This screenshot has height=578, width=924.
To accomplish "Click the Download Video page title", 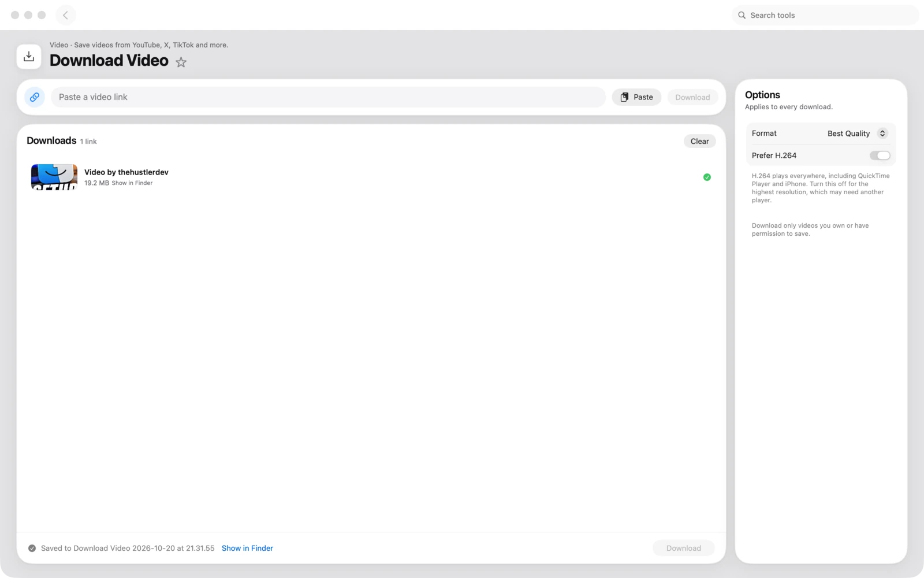I will [109, 61].
